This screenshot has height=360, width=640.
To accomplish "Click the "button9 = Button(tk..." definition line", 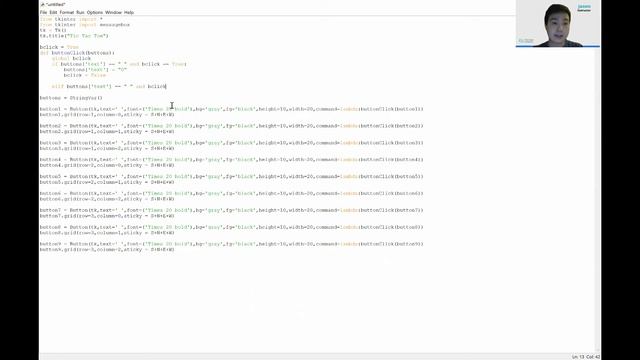I will click(231, 244).
